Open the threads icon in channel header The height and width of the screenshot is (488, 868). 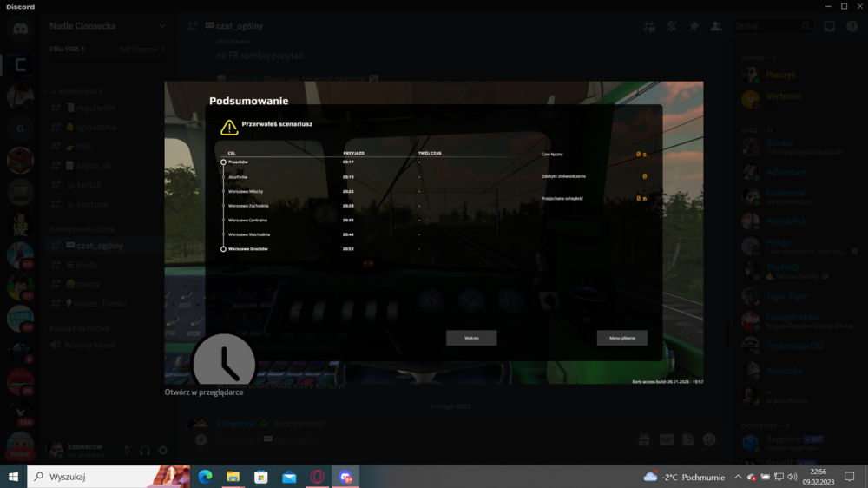coord(649,26)
